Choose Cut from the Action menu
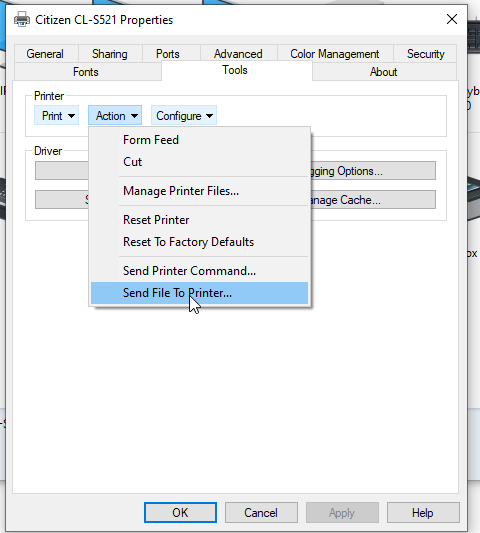 200,162
